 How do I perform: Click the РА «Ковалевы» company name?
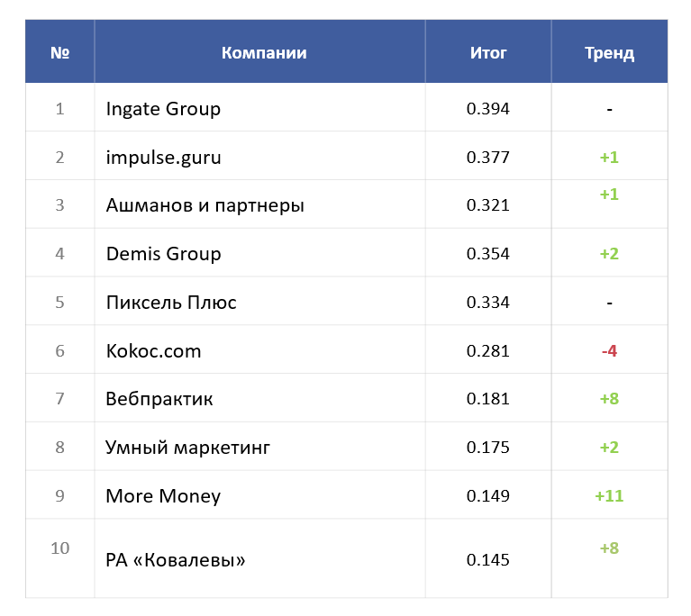176,560
